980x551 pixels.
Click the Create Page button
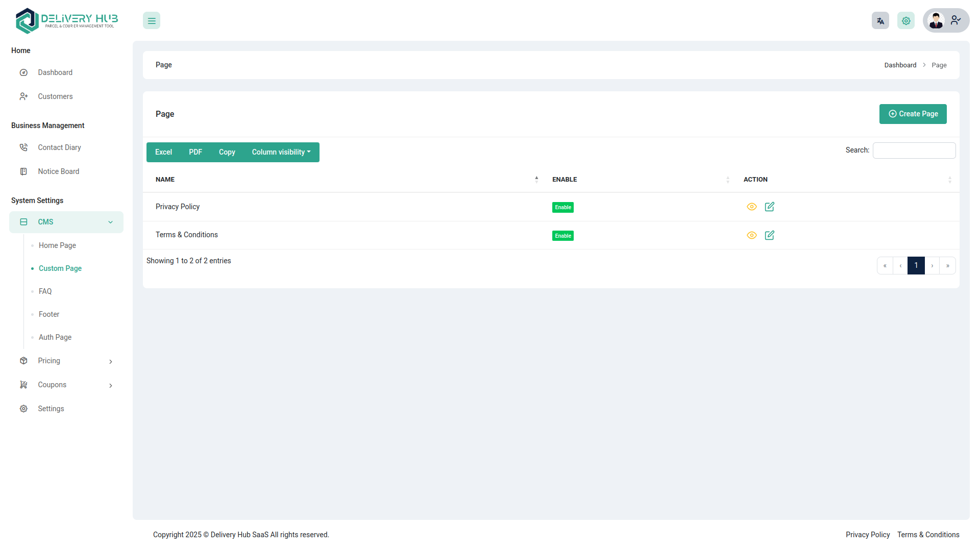click(x=913, y=114)
